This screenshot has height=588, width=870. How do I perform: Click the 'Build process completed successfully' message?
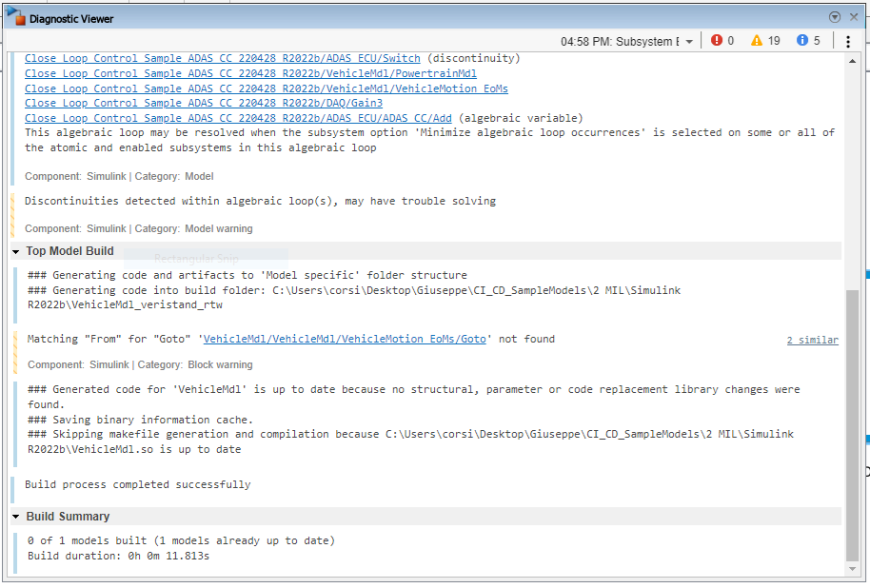[138, 484]
